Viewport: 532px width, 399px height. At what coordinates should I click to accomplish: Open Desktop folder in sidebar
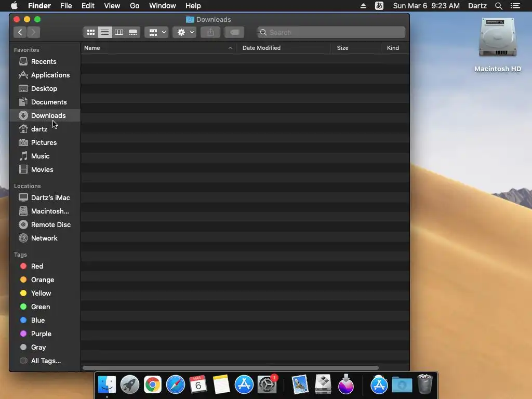click(x=45, y=88)
